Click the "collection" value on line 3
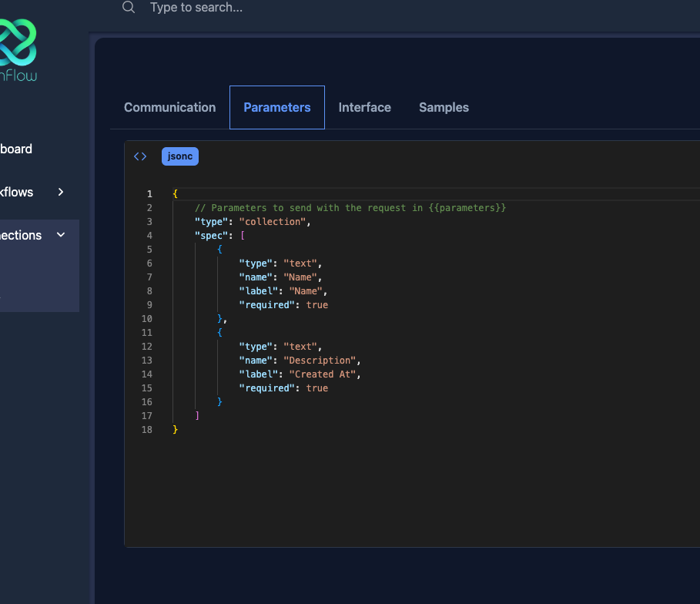 (x=273, y=222)
